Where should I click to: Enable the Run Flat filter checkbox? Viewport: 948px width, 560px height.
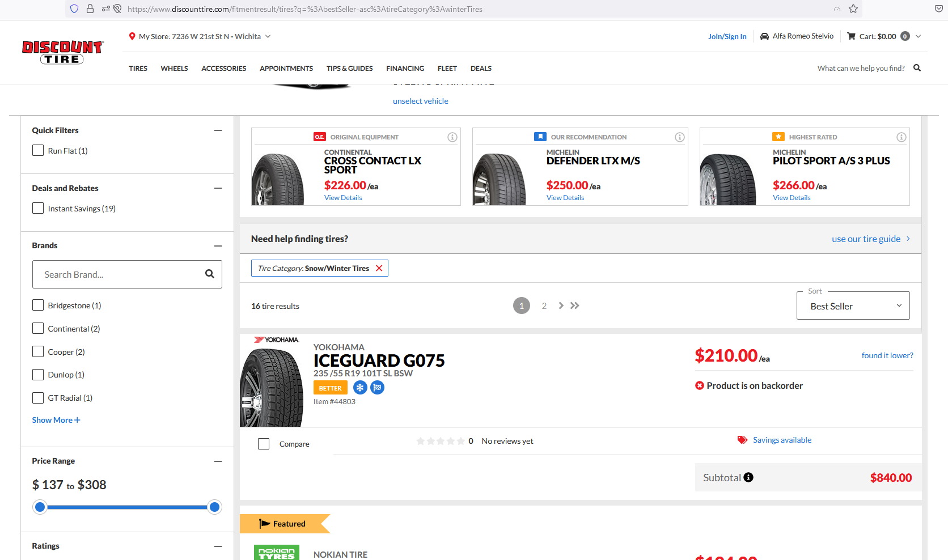(38, 150)
